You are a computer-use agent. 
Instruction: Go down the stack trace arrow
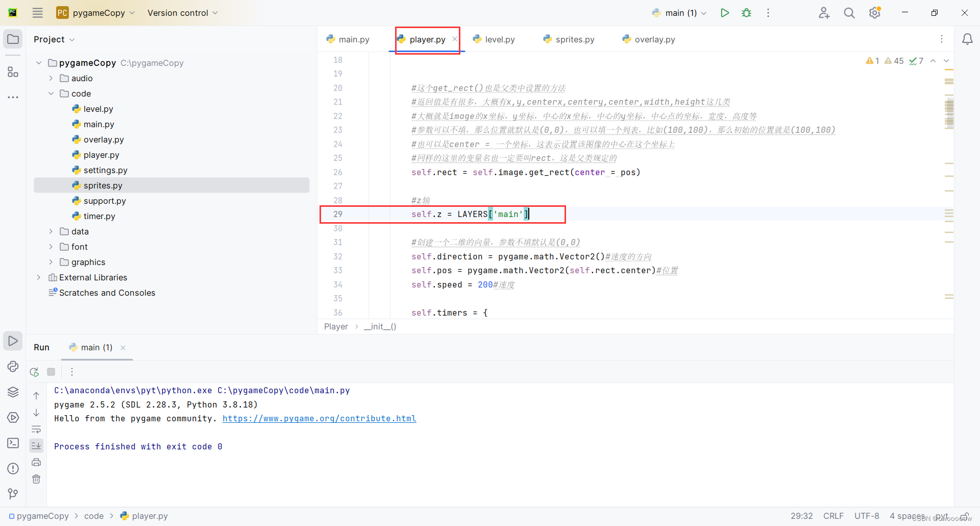pyautogui.click(x=36, y=413)
